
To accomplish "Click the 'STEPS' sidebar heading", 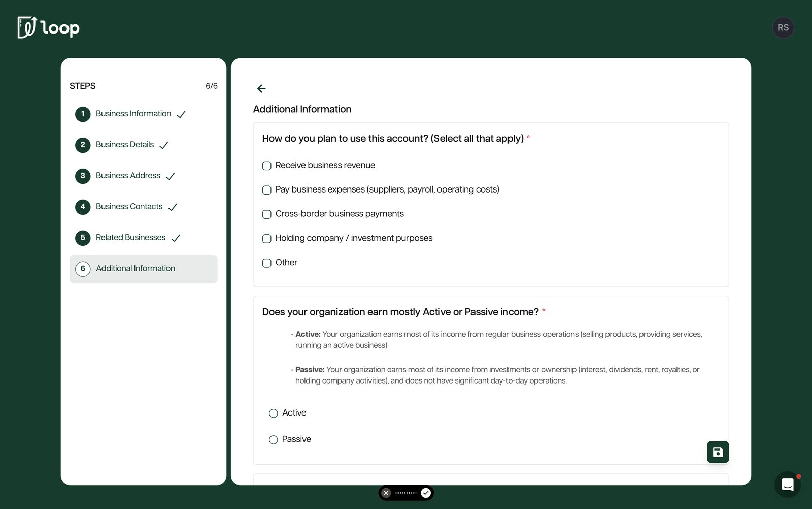I will [83, 86].
